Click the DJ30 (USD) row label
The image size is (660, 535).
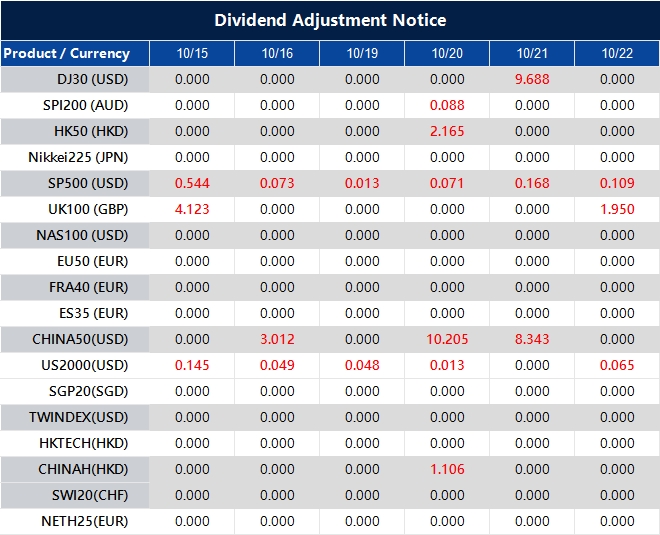92,79
